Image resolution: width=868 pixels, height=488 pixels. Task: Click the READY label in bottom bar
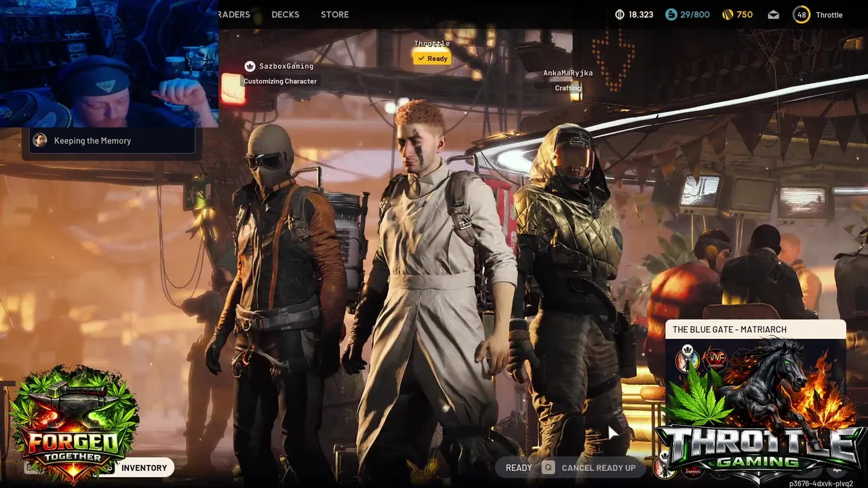click(519, 468)
